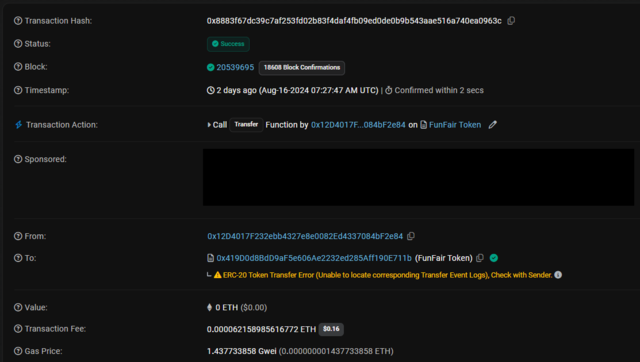Click the clock icon in the timestamp
Screen dimensions: 640x362
pyautogui.click(x=211, y=90)
